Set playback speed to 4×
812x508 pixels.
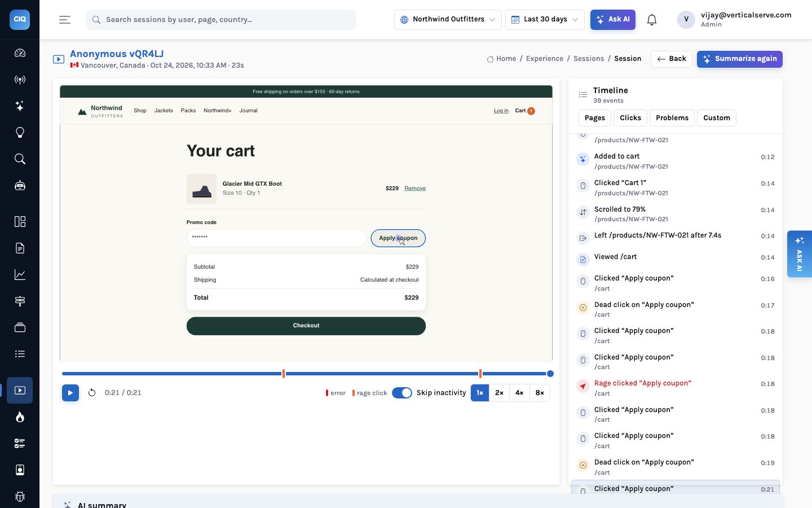point(519,393)
